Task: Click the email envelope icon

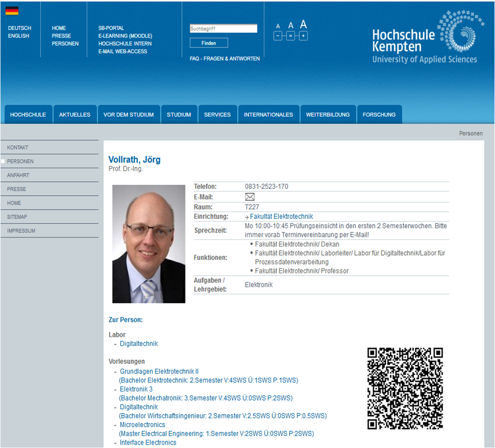Action: 250,197
